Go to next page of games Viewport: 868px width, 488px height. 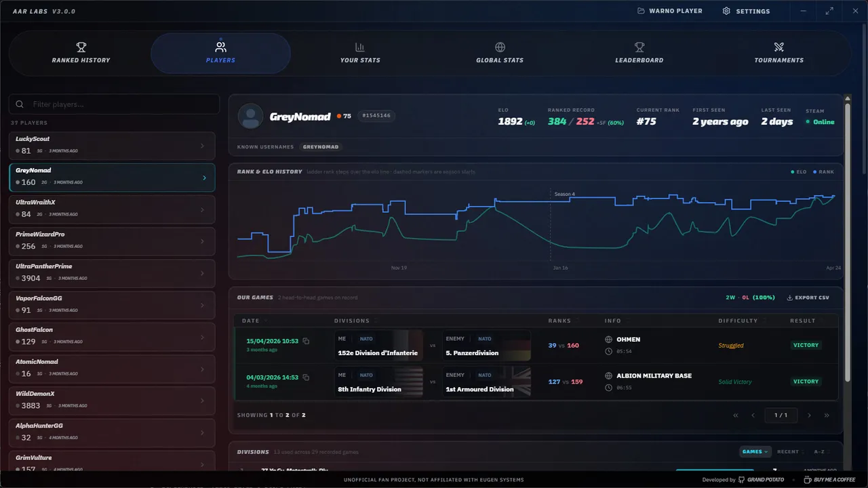809,415
